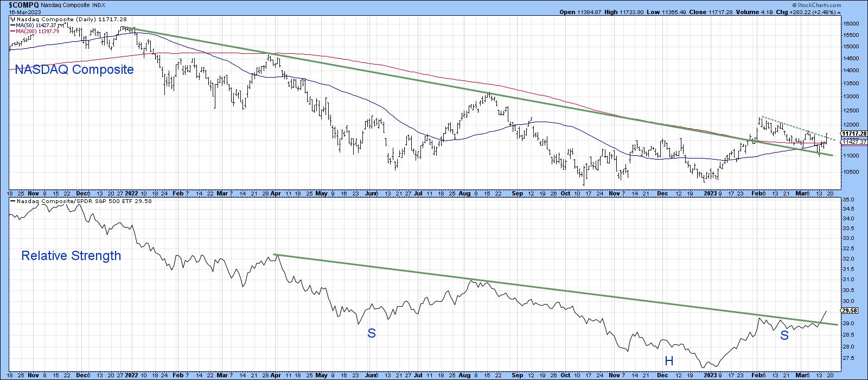
Task: Click the 10500 price axis label
Action: [x=850, y=172]
